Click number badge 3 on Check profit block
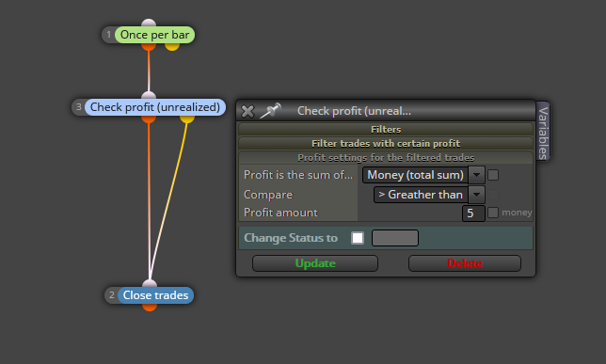Image resolution: width=606 pixels, height=364 pixels. (x=78, y=107)
